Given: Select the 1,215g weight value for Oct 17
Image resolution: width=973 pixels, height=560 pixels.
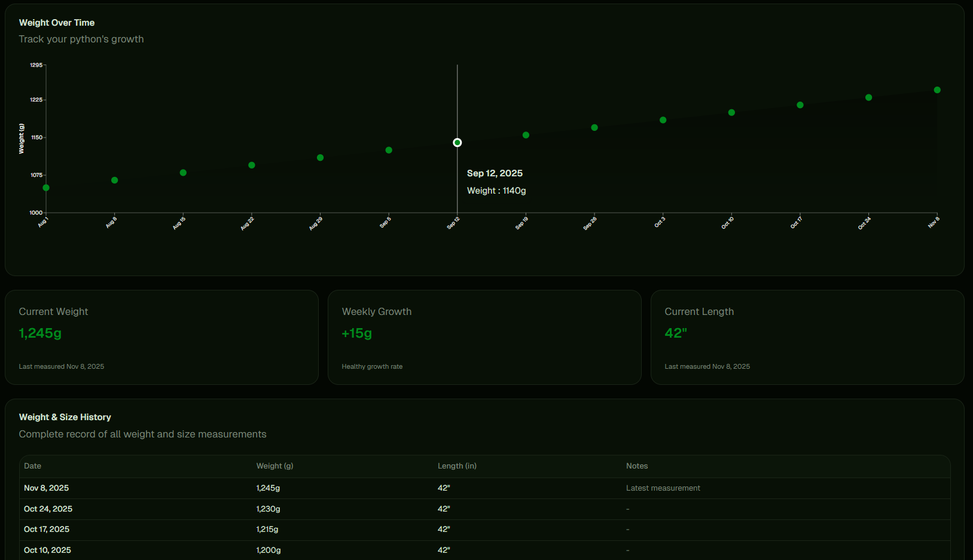Looking at the screenshot, I should pos(267,529).
